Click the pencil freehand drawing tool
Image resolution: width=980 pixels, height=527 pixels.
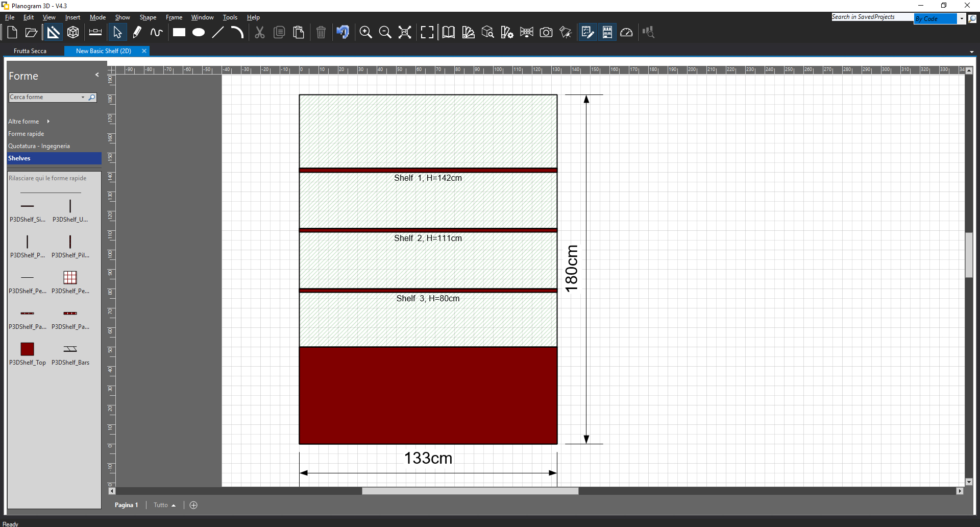coord(137,33)
